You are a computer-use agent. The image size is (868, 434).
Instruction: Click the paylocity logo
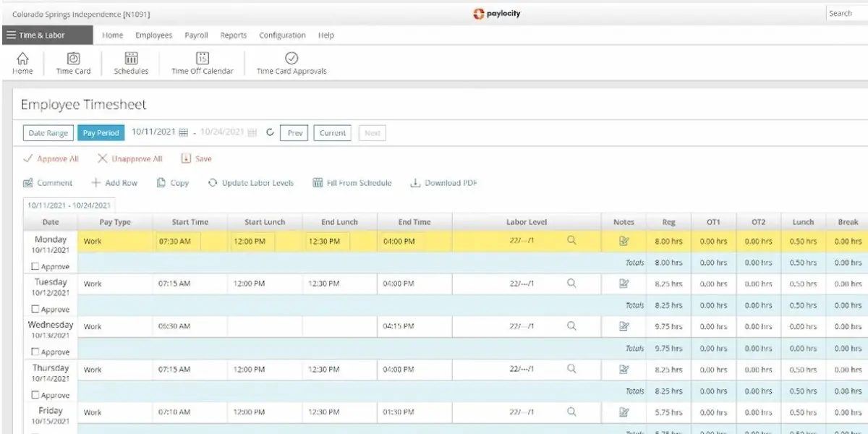pos(497,14)
